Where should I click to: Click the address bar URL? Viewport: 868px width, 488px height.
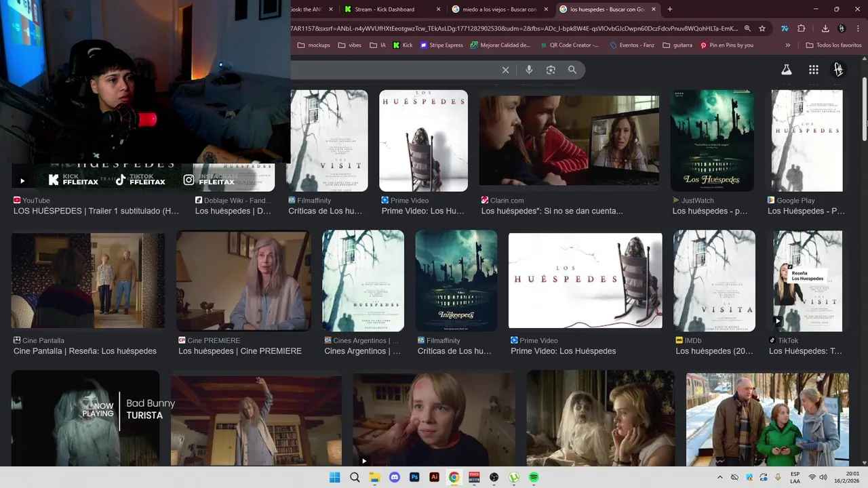click(x=515, y=28)
